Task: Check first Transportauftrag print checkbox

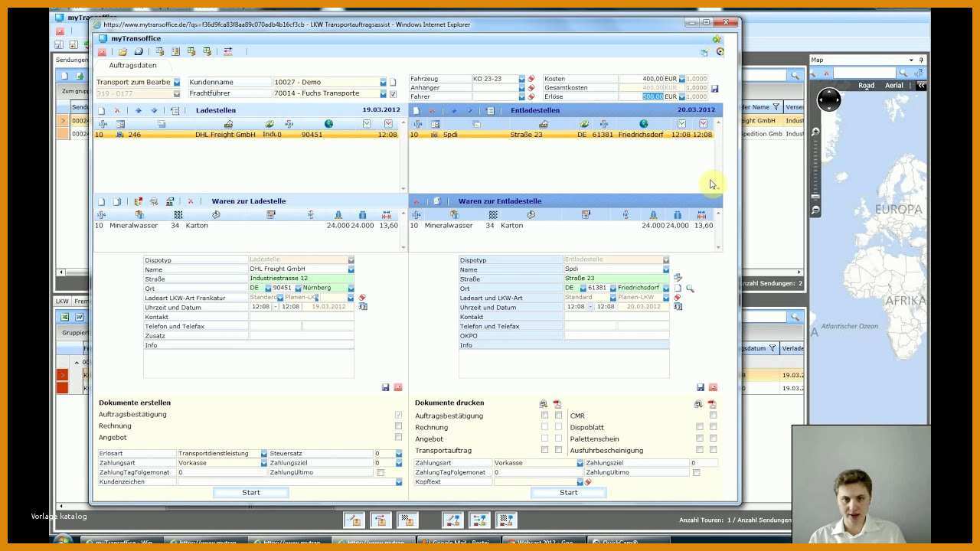Action: [x=544, y=450]
